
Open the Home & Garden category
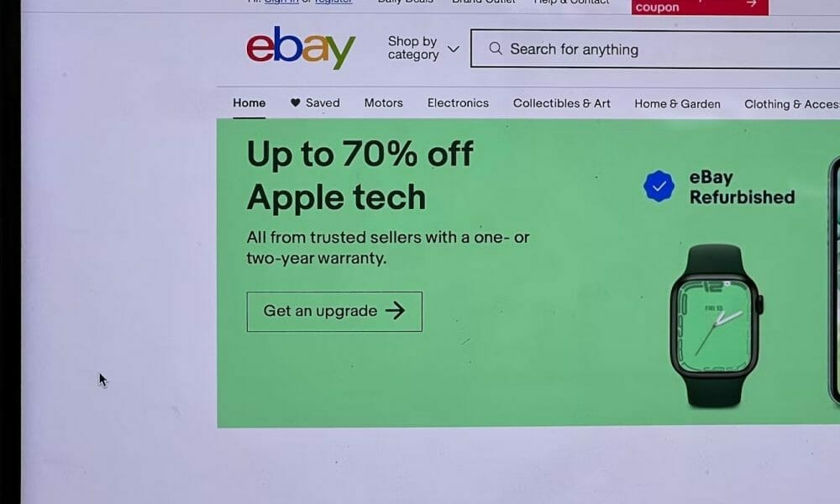(677, 104)
